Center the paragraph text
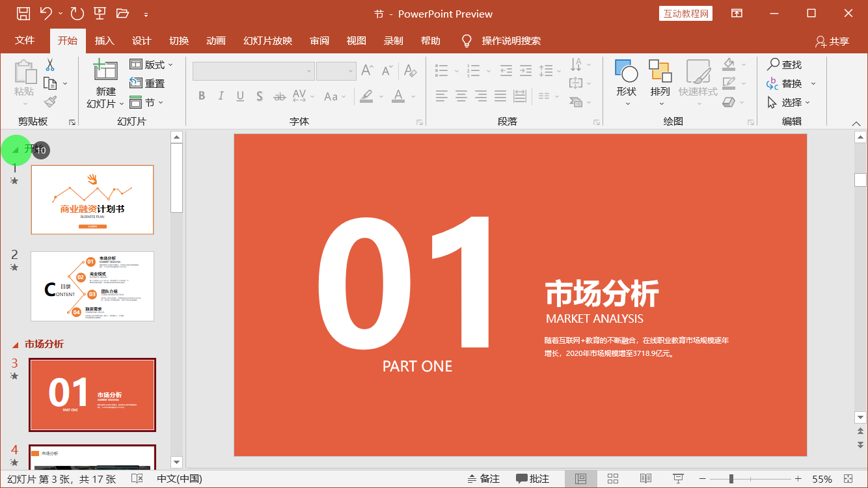Viewport: 868px width, 488px height. coord(461,96)
